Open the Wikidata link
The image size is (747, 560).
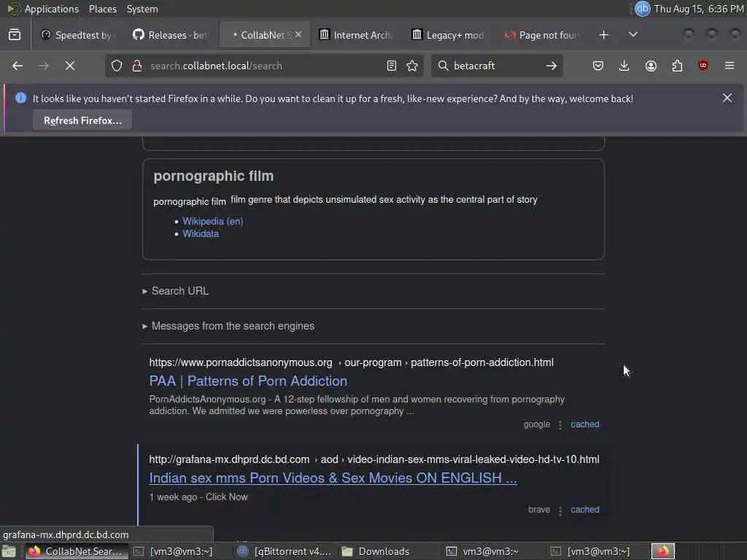201,234
